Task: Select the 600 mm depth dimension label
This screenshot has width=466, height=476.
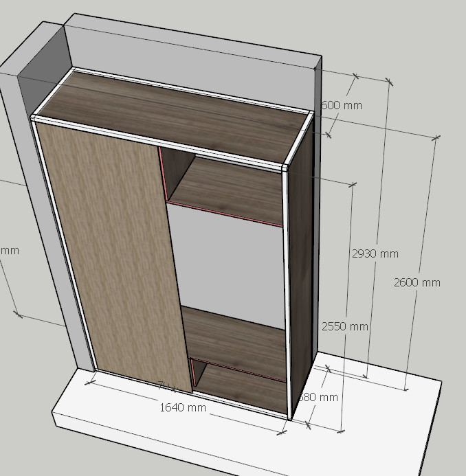Action: tap(342, 105)
